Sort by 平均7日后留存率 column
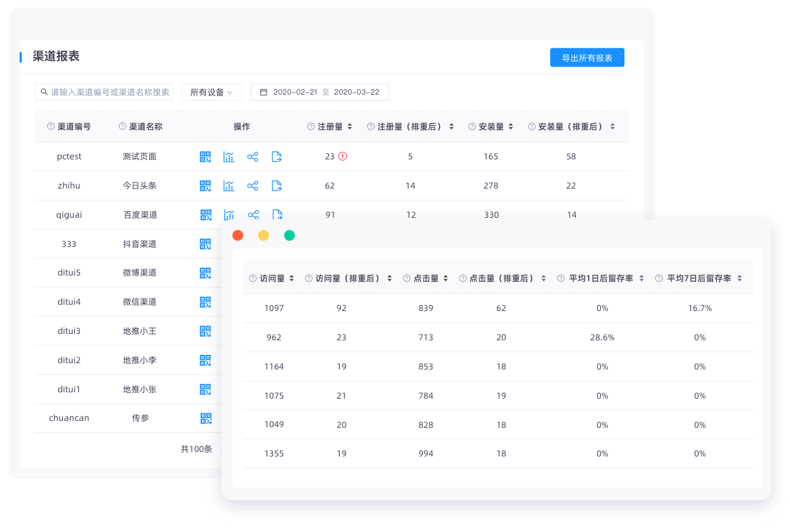The height and width of the screenshot is (532, 790). (x=740, y=278)
